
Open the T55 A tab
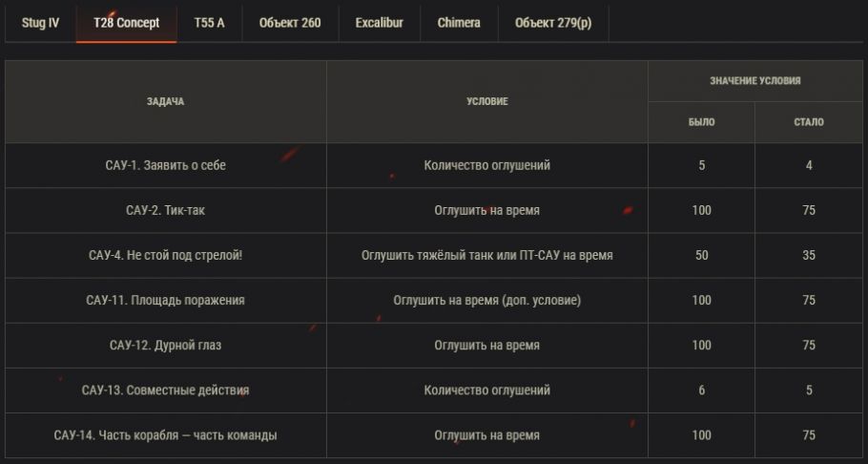[x=209, y=22]
